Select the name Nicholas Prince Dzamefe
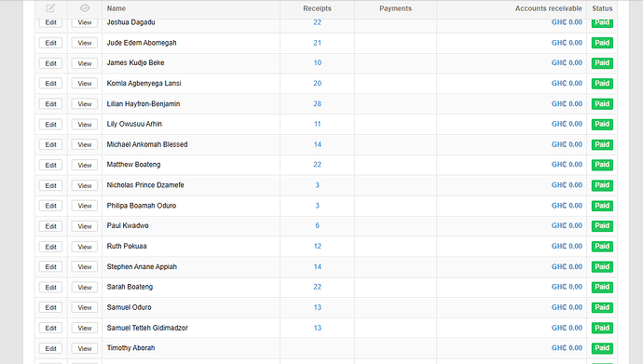 [145, 184]
